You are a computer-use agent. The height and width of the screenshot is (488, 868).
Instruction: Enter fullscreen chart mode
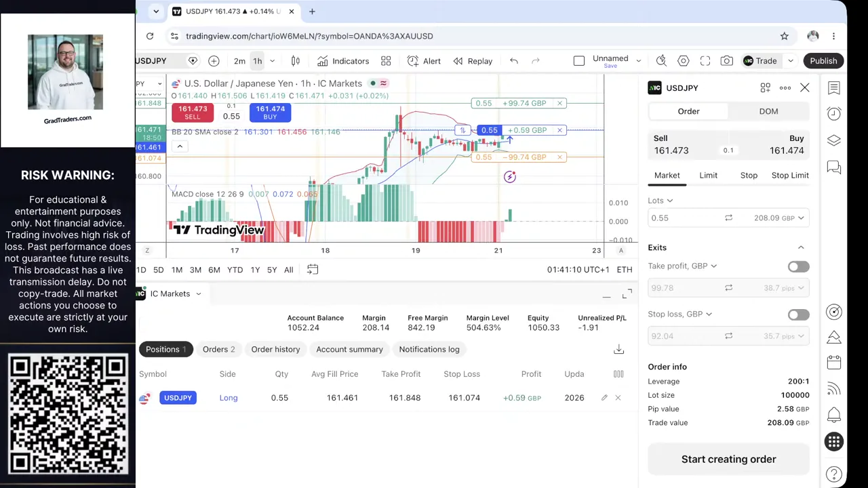(705, 61)
